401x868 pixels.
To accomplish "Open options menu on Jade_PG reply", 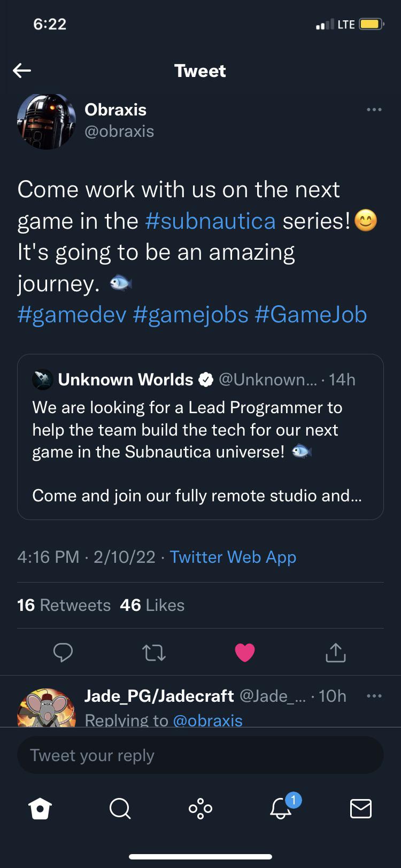I will 374,695.
